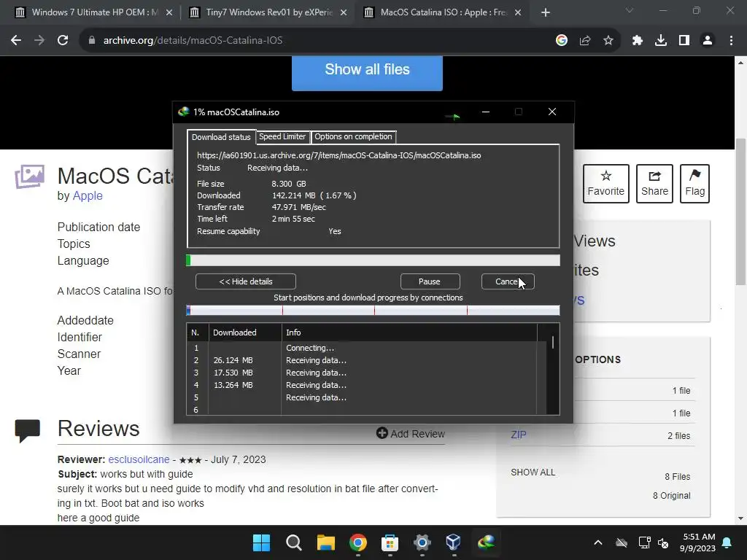Click Reviews speech bubble icon

[x=27, y=430]
